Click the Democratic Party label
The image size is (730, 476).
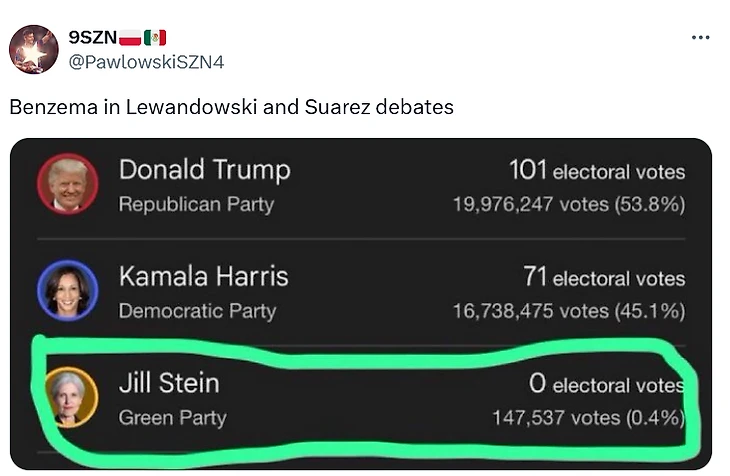(197, 311)
